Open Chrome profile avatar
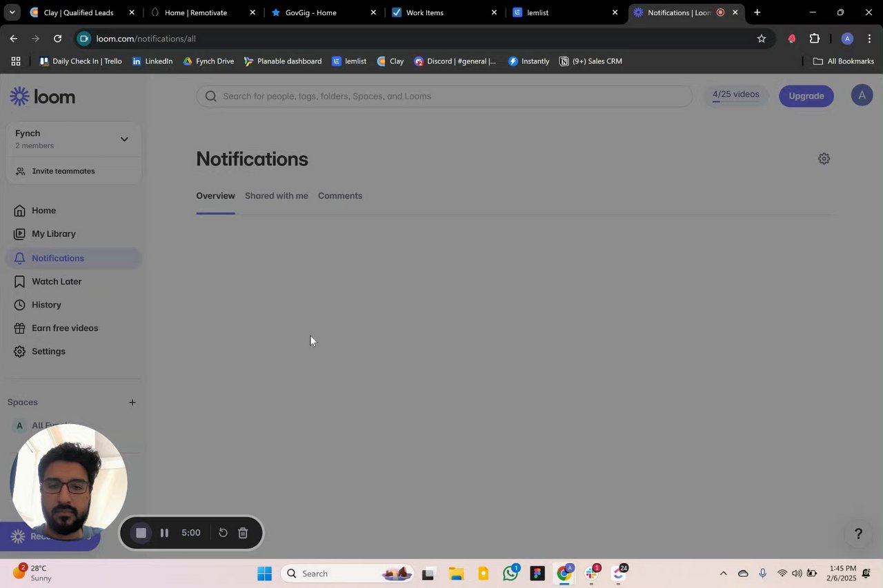 (x=847, y=39)
